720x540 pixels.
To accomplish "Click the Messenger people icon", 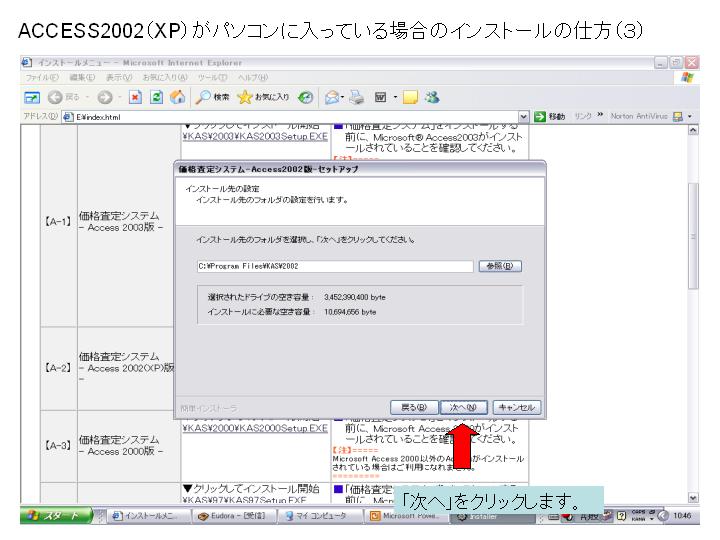I will tap(432, 97).
